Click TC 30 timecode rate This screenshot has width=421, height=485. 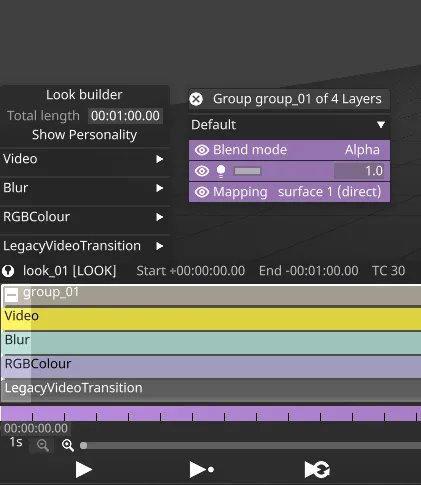[x=388, y=271]
